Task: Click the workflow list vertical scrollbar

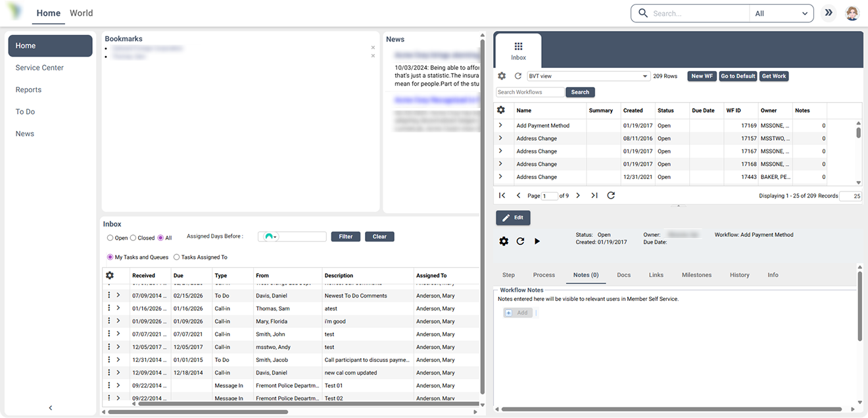Action: tap(858, 132)
